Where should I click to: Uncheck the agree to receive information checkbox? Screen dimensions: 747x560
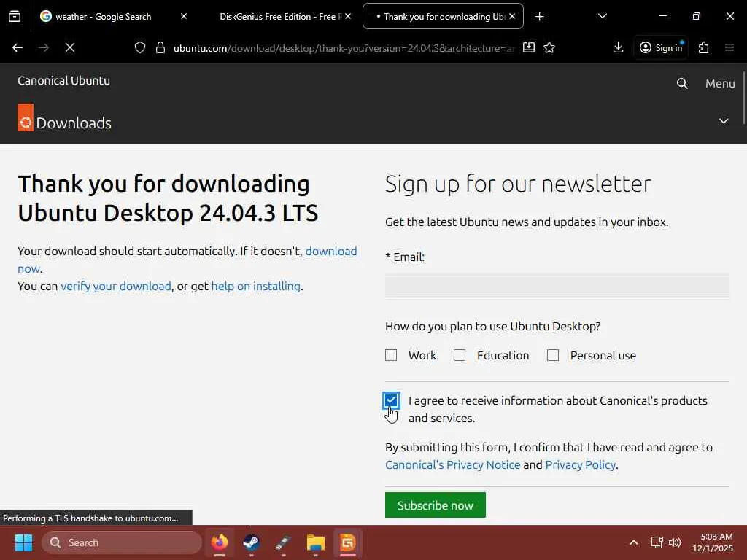391,400
